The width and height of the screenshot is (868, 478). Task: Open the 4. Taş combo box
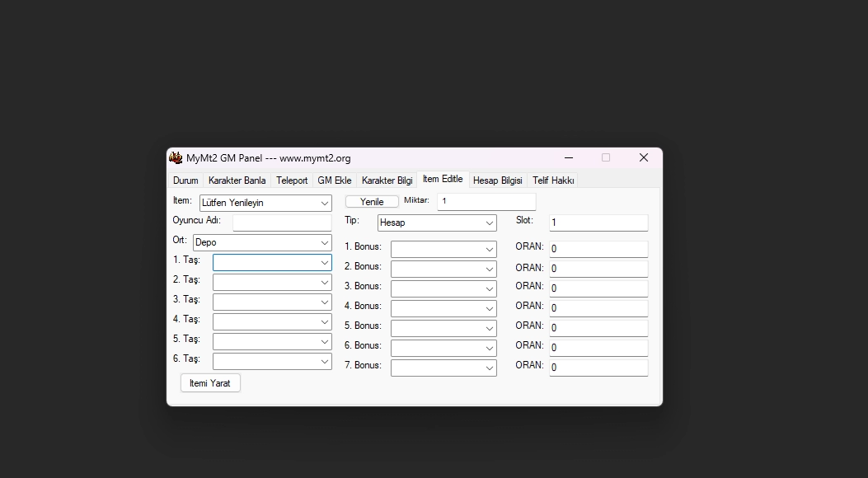(272, 322)
